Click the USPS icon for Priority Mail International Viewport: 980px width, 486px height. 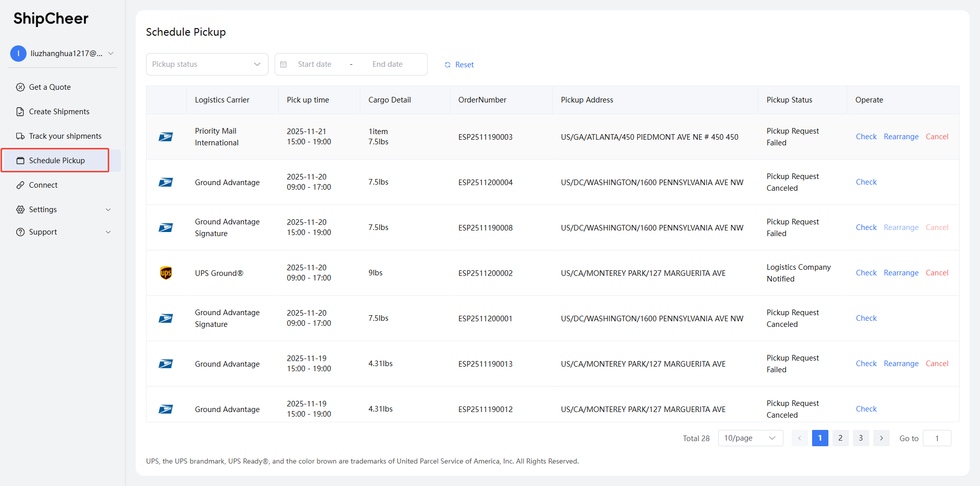(166, 137)
